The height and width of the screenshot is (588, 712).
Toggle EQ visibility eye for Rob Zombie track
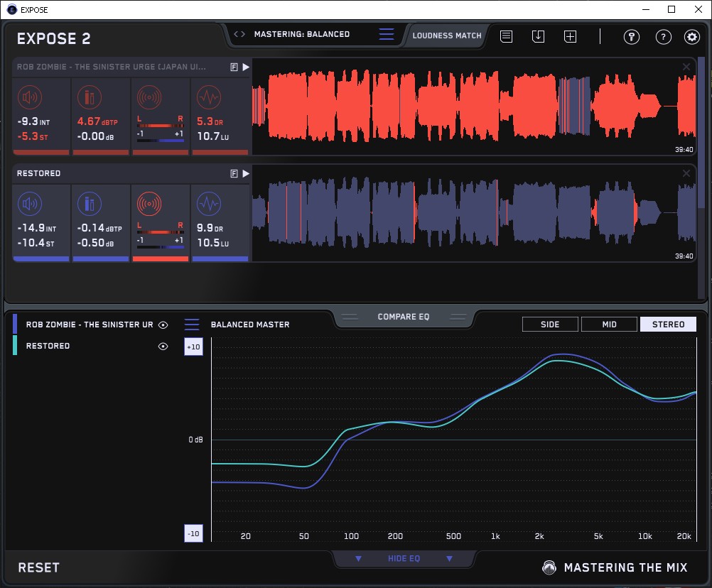coord(163,325)
